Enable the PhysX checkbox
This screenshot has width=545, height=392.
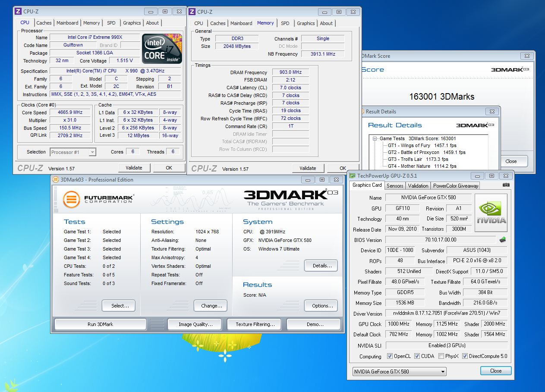coord(441,356)
